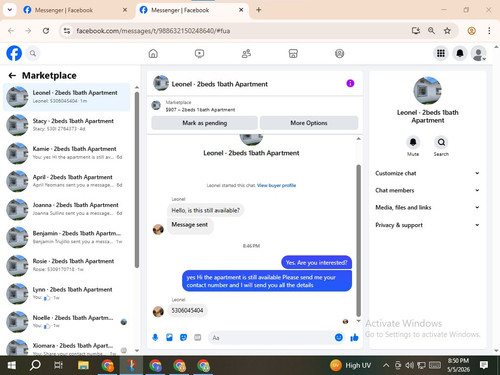500x375 pixels.
Task: Choose a GIF icon
Action: [x=198, y=338]
